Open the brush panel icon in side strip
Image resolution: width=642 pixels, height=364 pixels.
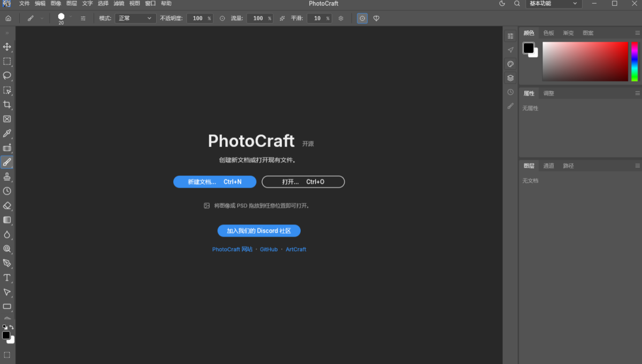click(x=510, y=106)
